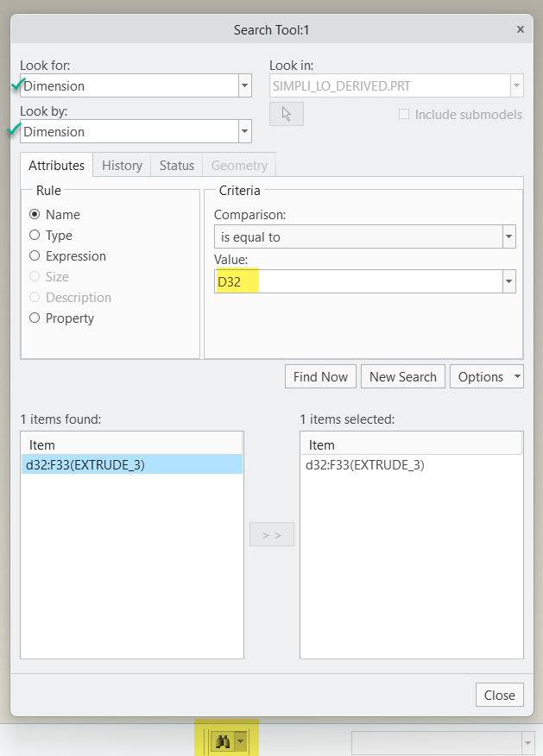Open the Comparison dropdown
This screenshot has width=543, height=756.
coord(508,236)
